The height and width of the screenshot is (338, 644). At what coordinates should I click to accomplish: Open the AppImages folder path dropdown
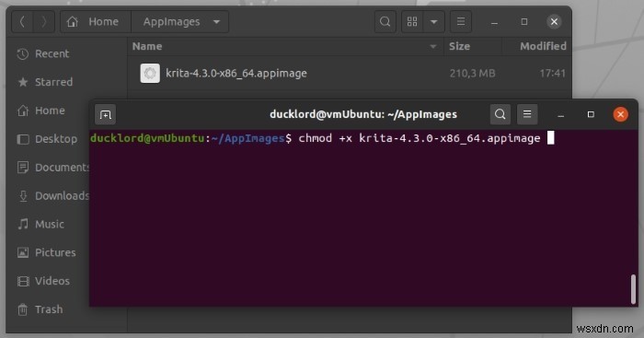click(x=180, y=22)
